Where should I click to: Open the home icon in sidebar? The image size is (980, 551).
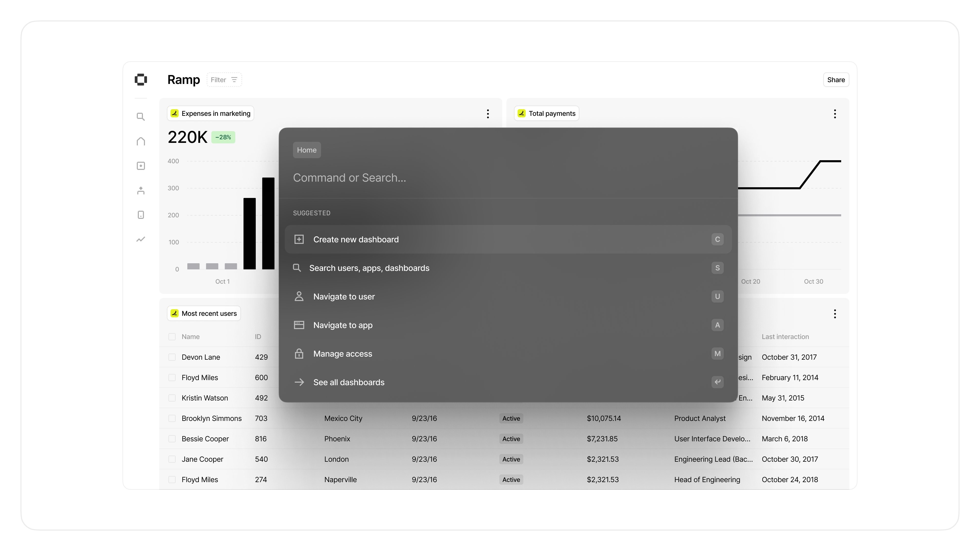pyautogui.click(x=141, y=142)
